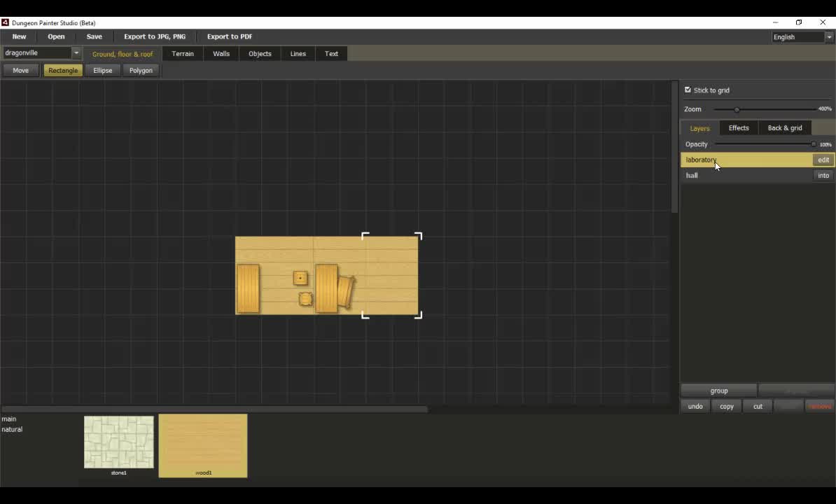Click the edit button on laboratory layer
The width and height of the screenshot is (836, 504).
tap(823, 160)
